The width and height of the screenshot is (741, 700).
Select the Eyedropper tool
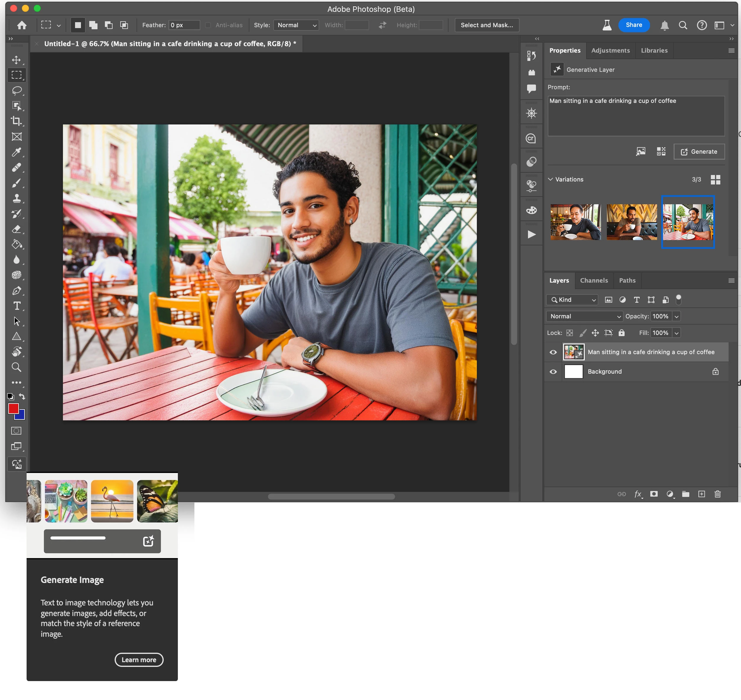(x=17, y=152)
